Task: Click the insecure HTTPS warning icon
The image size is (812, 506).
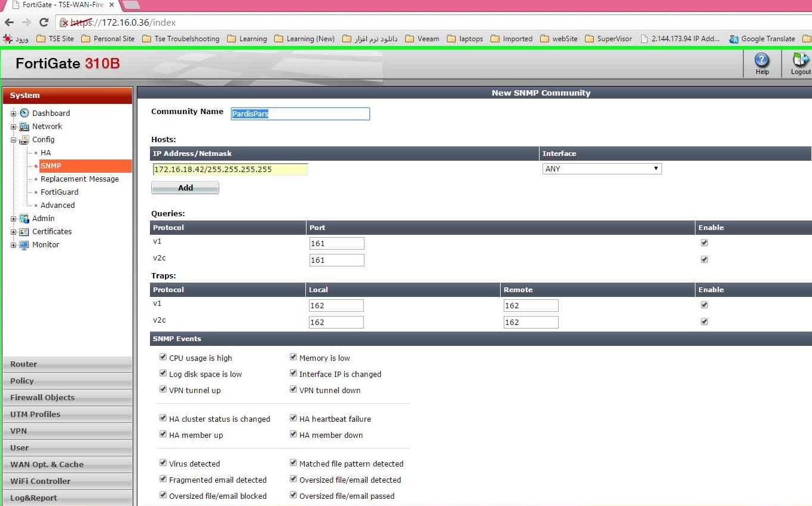Action: (x=65, y=23)
